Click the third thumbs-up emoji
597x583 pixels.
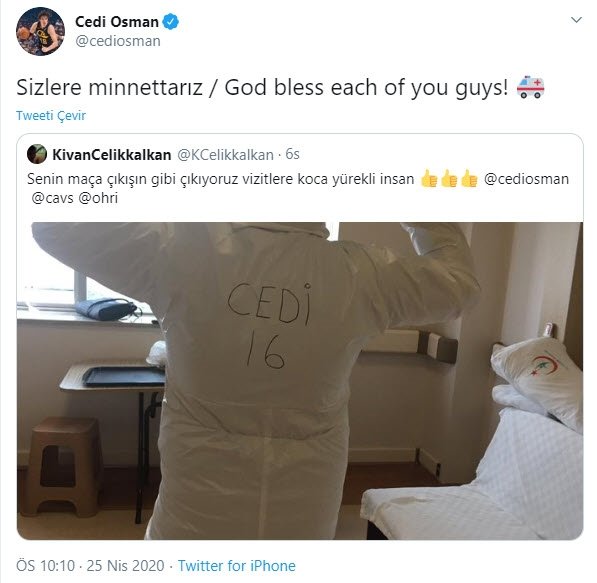469,179
